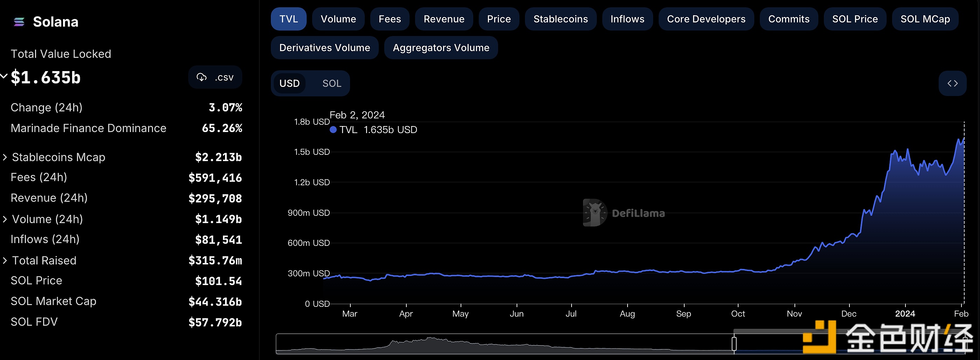The image size is (980, 360).
Task: Open the embed chart code icon
Action: tap(952, 83)
